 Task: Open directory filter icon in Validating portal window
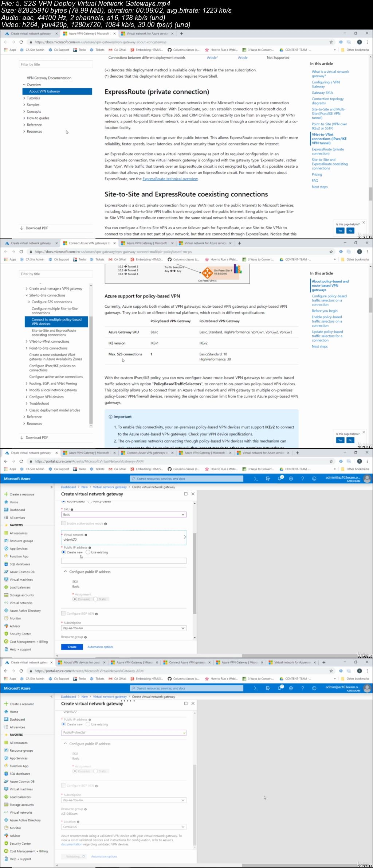click(x=268, y=688)
